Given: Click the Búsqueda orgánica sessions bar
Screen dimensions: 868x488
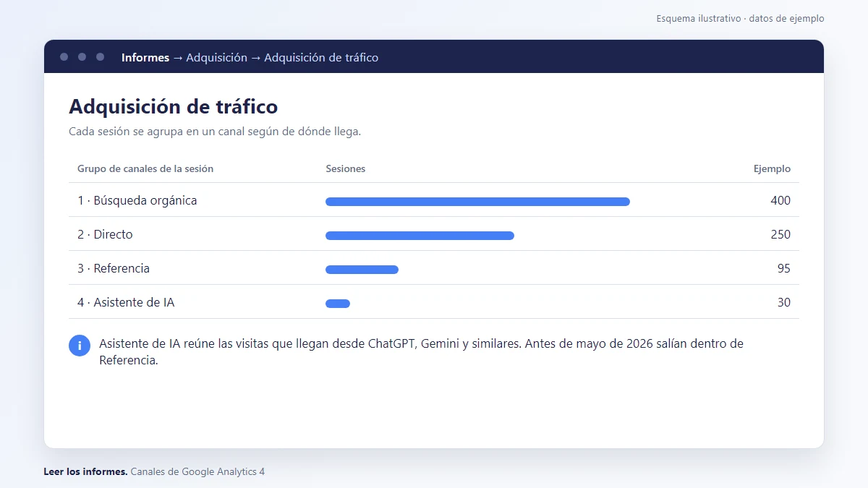Looking at the screenshot, I should pyautogui.click(x=477, y=202).
